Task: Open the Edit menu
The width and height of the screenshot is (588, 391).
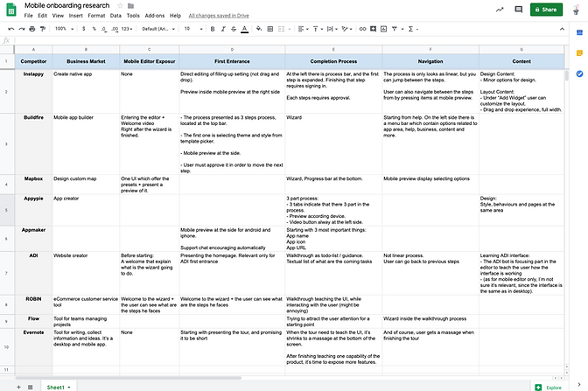Action: pyautogui.click(x=42, y=16)
